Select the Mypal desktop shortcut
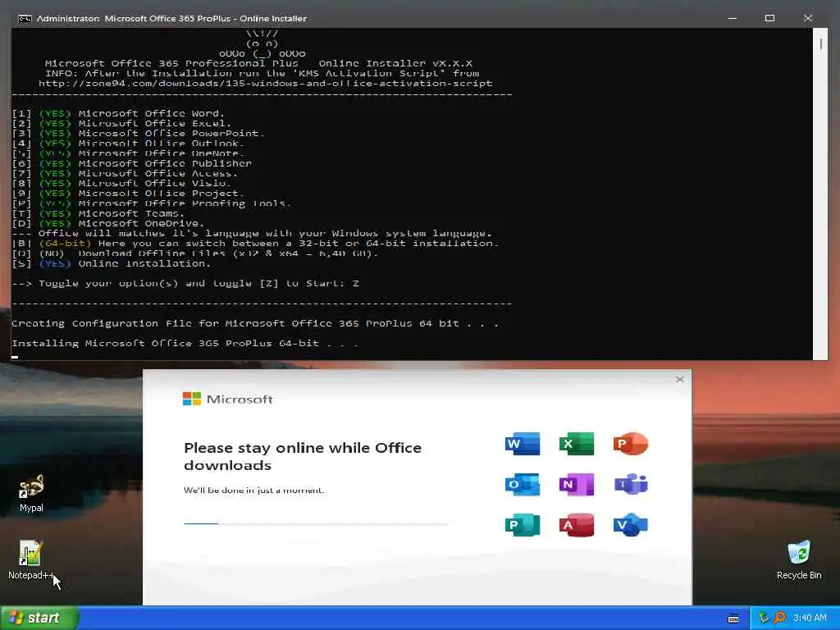The image size is (840, 630). click(31, 493)
